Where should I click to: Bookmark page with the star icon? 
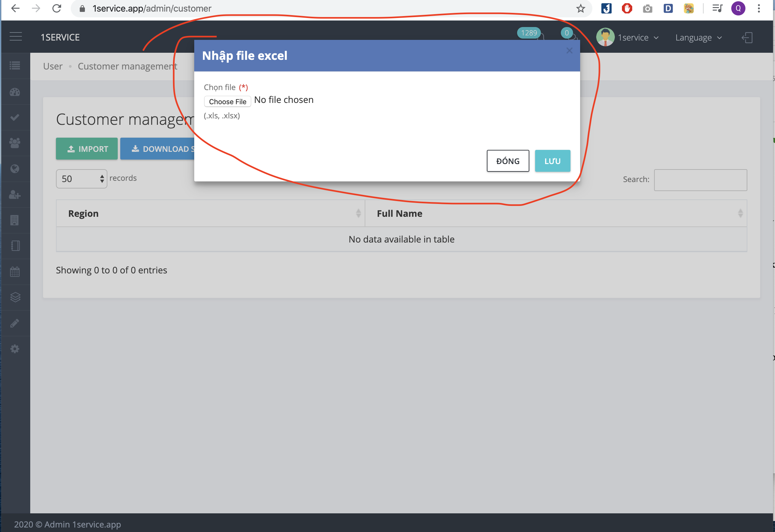[x=580, y=8]
